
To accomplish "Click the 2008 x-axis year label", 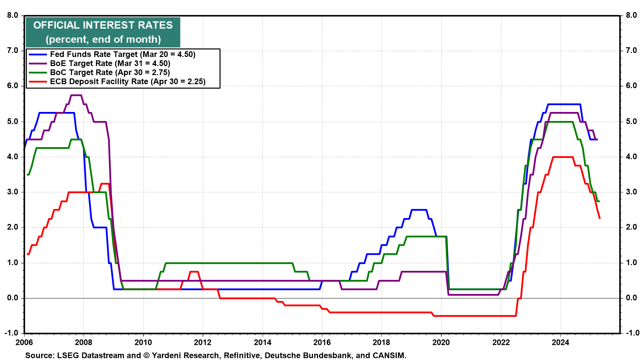I will pyautogui.click(x=84, y=342).
